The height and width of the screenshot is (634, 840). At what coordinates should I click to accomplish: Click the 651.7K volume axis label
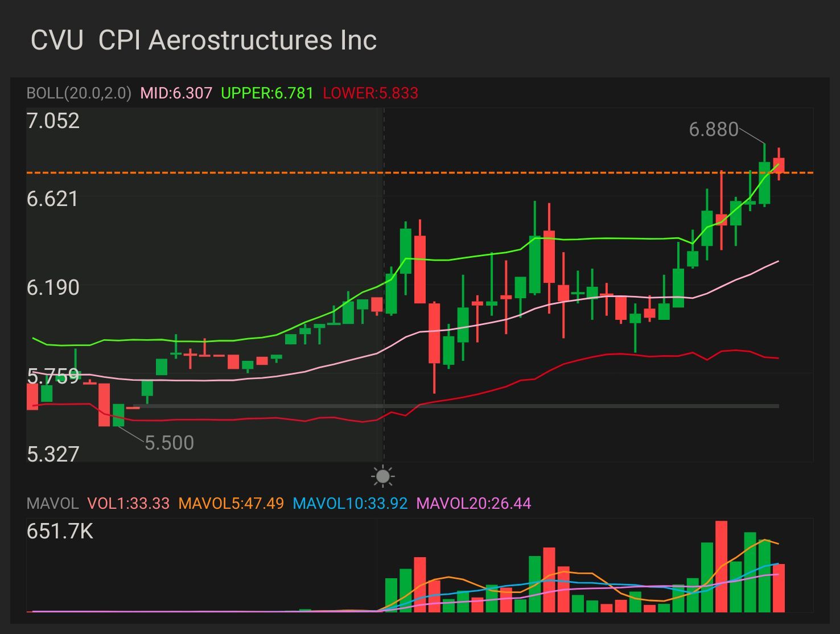(60, 532)
